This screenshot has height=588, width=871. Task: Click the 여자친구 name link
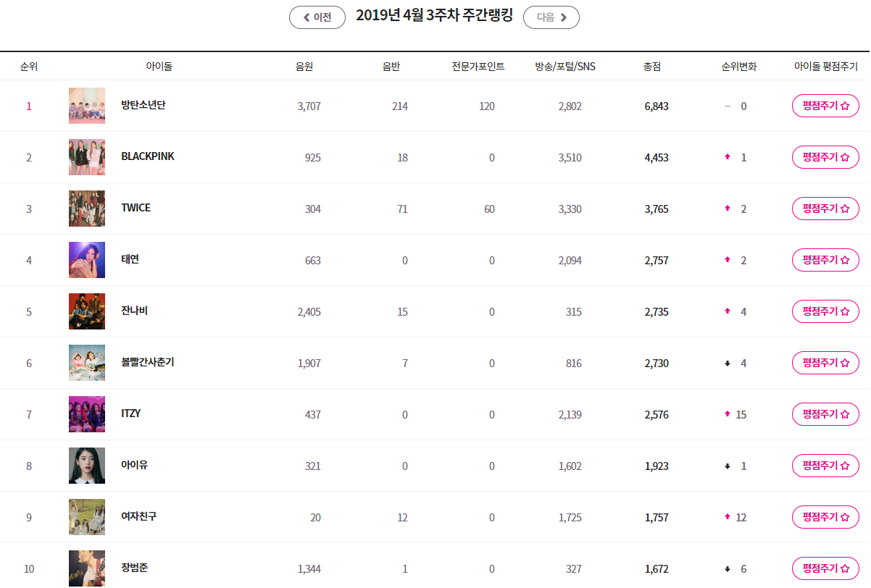139,516
